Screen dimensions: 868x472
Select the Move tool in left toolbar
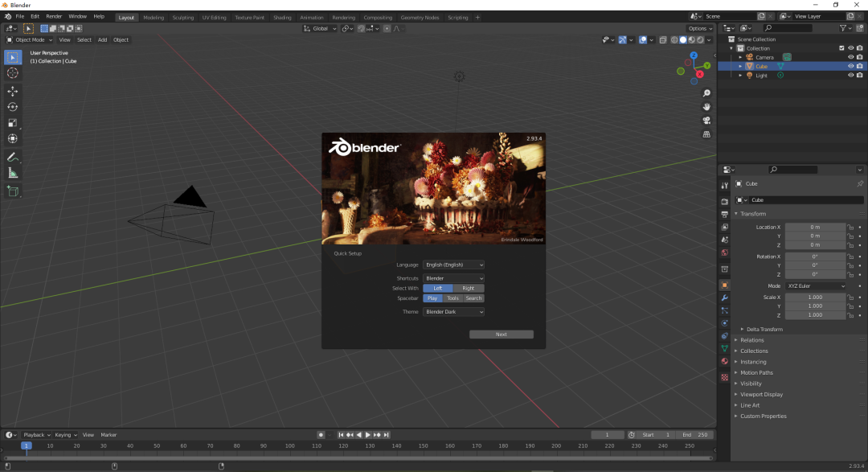[x=13, y=91]
